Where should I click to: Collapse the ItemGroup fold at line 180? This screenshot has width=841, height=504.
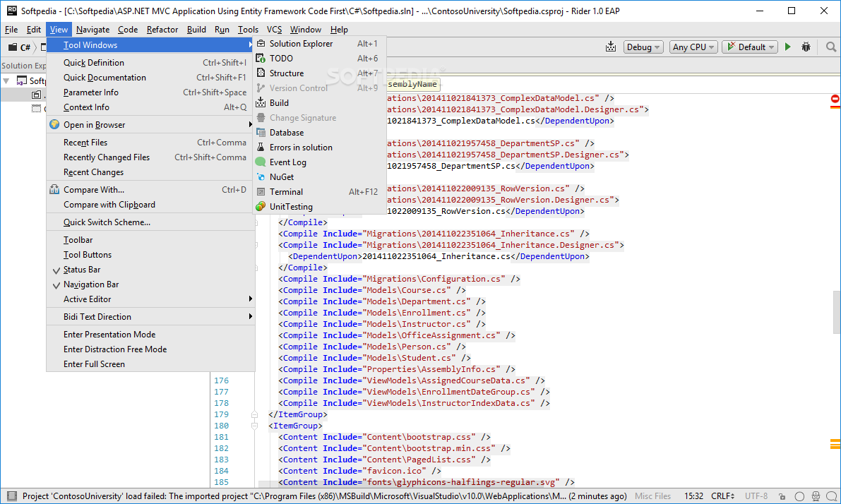[x=255, y=426]
